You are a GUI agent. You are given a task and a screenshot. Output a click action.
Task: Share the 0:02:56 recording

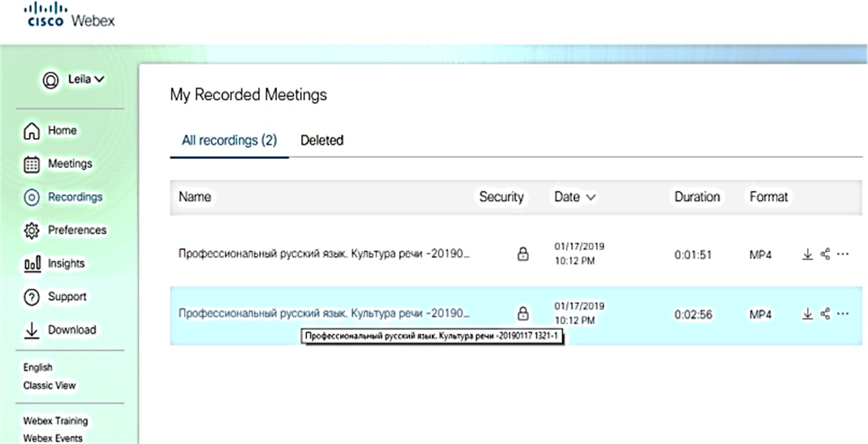[825, 314]
